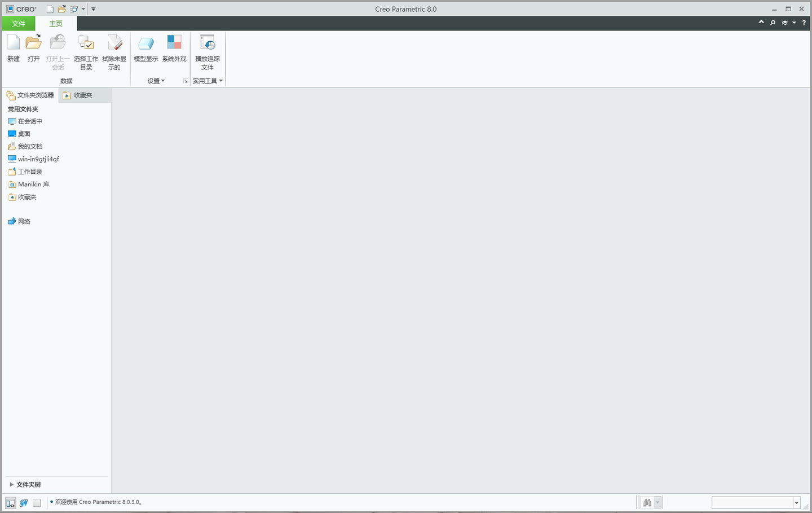Toggle the browser display icon in status bar
Screen dimensions: 812x513
[24, 502]
